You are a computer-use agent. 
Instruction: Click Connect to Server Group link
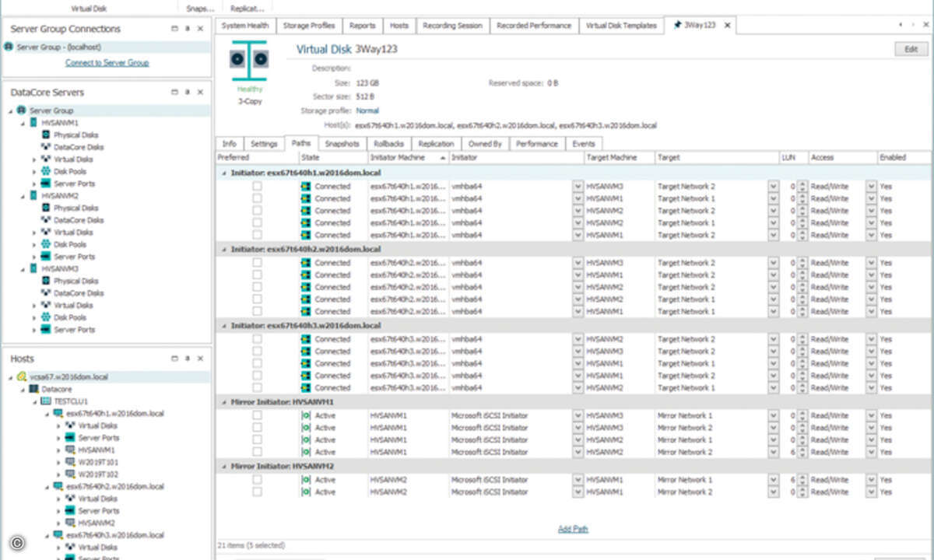click(x=107, y=63)
